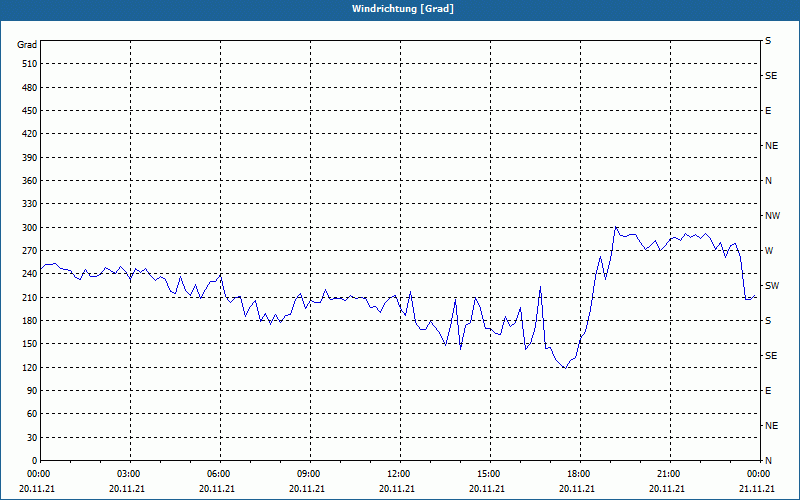
Task: Click the 60 y-axis tick label
Action: (33, 414)
